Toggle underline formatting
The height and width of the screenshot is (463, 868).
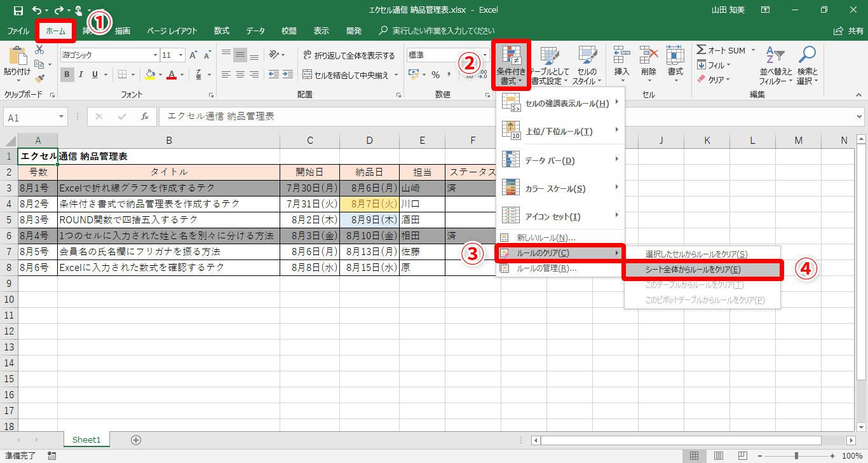pyautogui.click(x=95, y=74)
